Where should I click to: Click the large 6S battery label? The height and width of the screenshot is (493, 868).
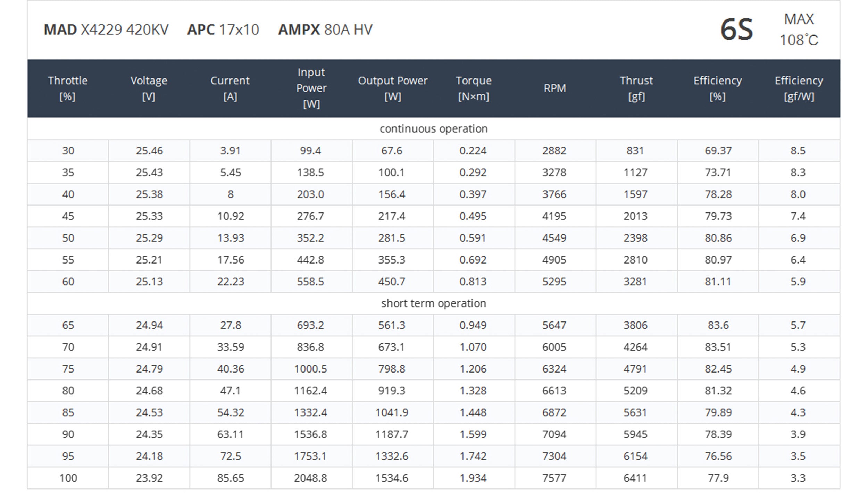[x=736, y=30]
